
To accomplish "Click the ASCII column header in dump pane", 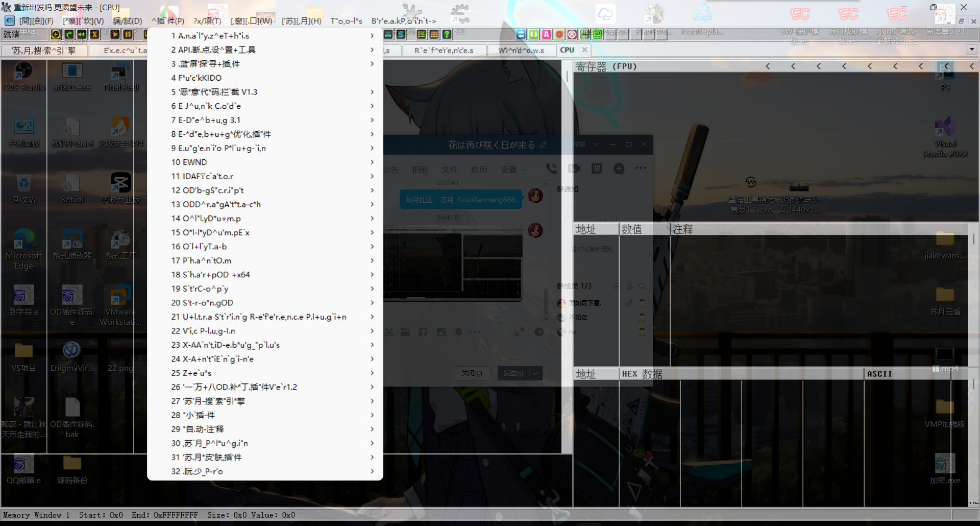I will pos(908,374).
